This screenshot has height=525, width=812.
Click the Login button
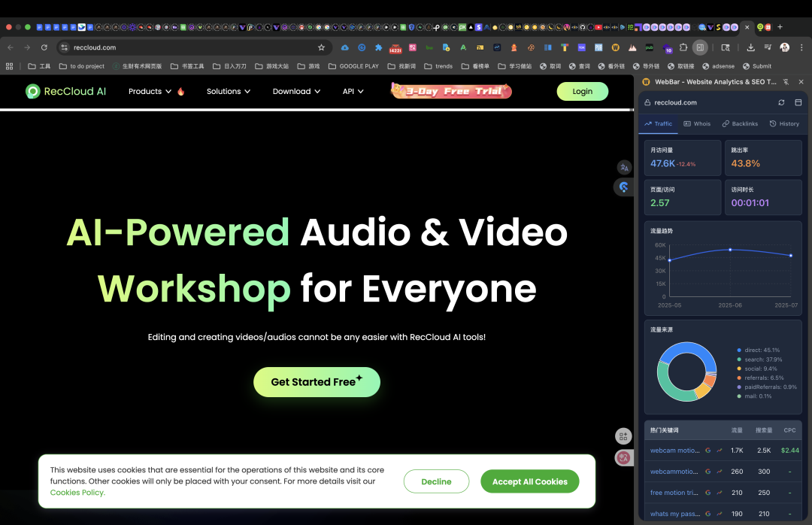582,91
